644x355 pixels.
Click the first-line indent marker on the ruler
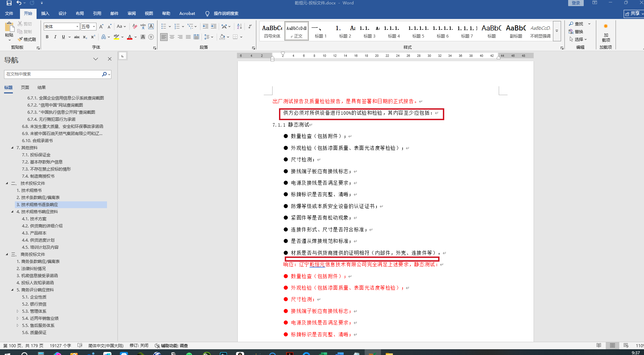click(x=283, y=54)
